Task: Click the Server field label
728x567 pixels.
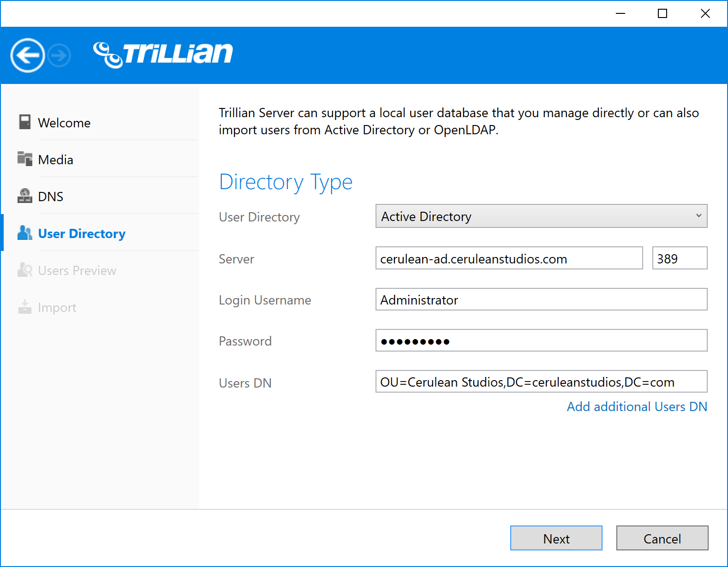Action: pyautogui.click(x=236, y=259)
